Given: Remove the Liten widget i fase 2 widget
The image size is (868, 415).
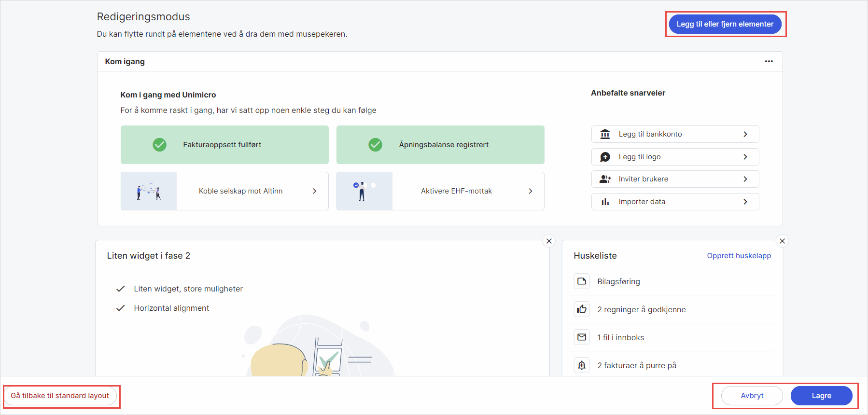Looking at the screenshot, I should [549, 241].
